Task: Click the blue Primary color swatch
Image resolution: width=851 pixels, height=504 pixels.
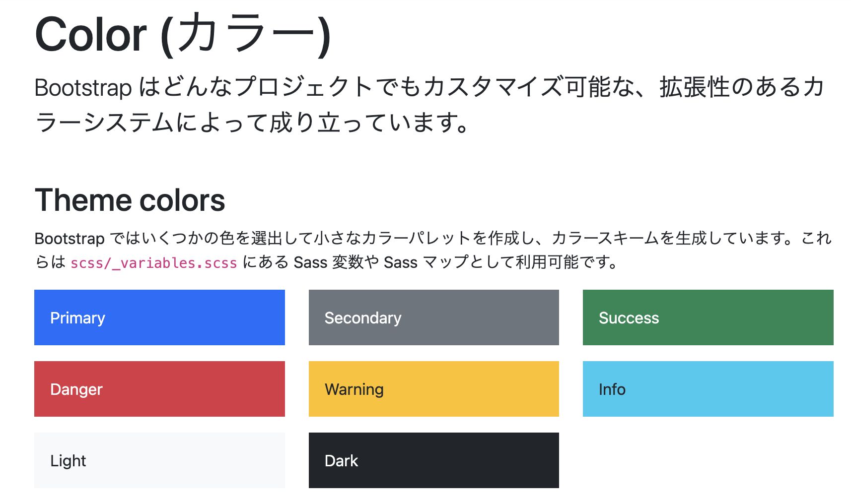Action: coord(159,317)
